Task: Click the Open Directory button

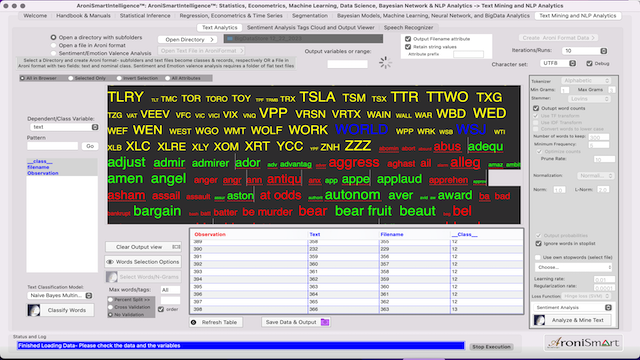Action: click(187, 40)
